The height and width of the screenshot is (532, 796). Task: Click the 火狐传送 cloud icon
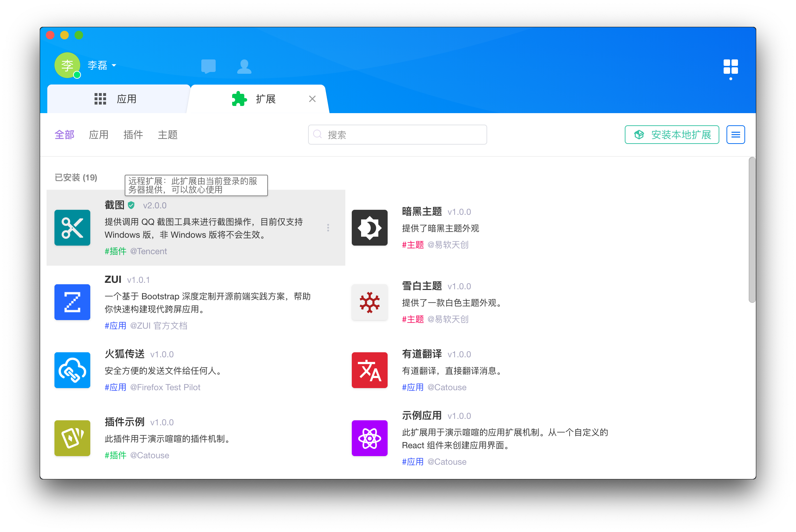(x=72, y=370)
